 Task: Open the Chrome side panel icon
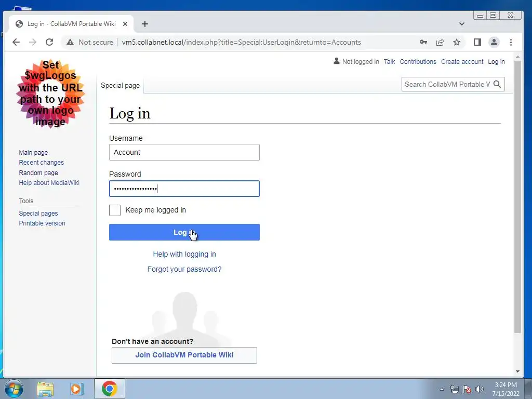coord(477,42)
